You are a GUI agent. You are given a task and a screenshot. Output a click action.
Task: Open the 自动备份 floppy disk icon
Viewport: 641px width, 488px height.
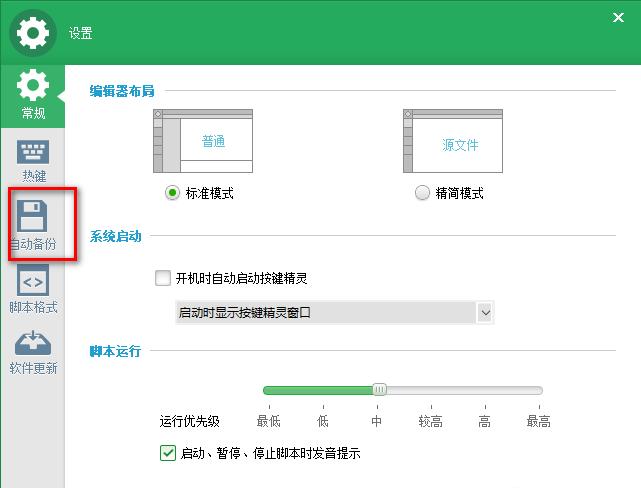click(x=34, y=217)
